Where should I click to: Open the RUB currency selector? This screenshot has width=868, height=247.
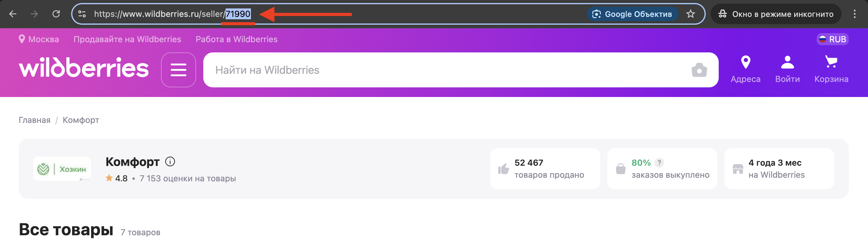832,39
